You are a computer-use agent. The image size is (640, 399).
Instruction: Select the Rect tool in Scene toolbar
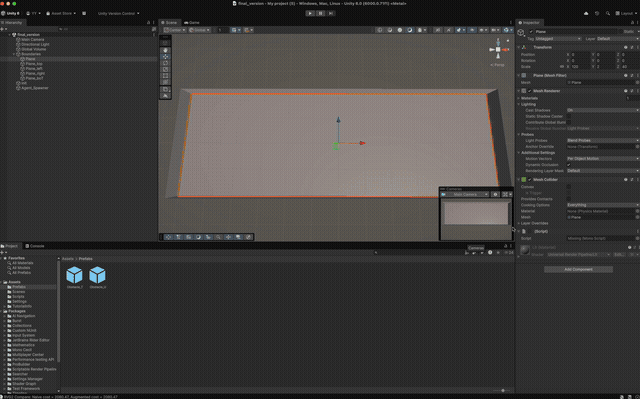pyautogui.click(x=165, y=76)
